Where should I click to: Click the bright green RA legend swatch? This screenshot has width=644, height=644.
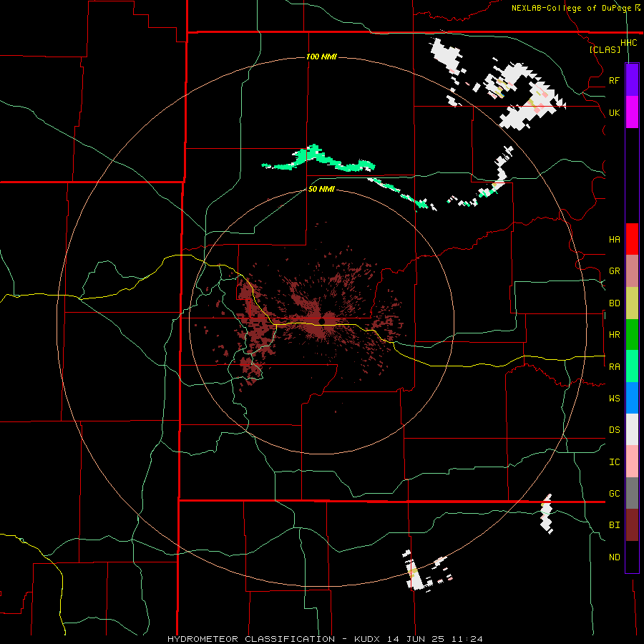[x=632, y=366]
